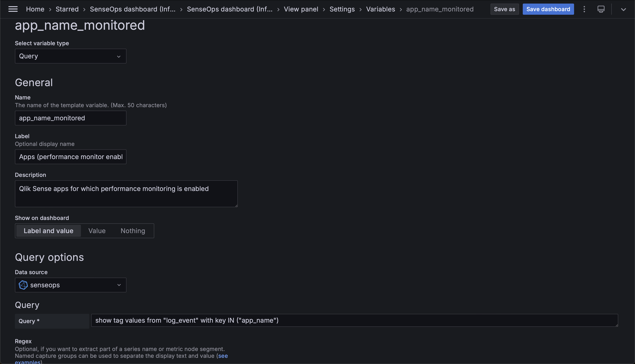Edit the Description textarea
Screen dimensions: 635x364
pyautogui.click(x=126, y=193)
